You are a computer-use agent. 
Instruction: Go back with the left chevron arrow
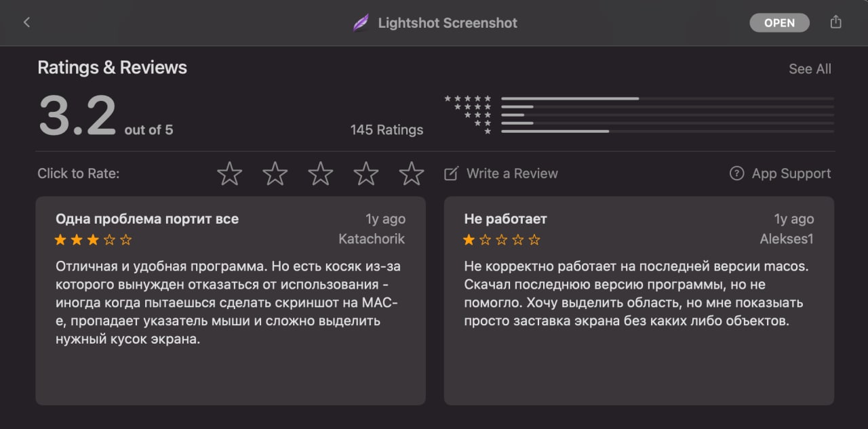click(27, 22)
